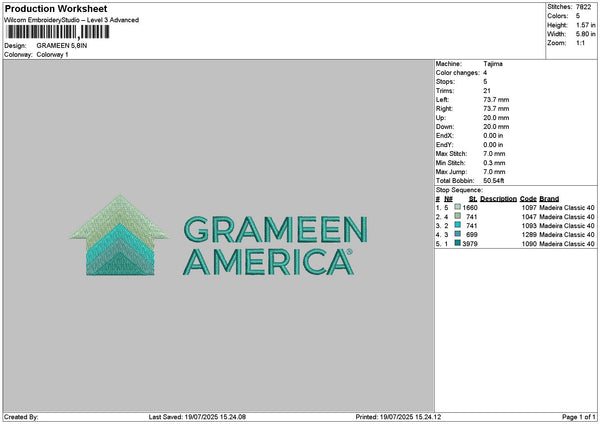This screenshot has height=424, width=600.
Task: Click the color swatch for code 1097
Action: (x=457, y=207)
